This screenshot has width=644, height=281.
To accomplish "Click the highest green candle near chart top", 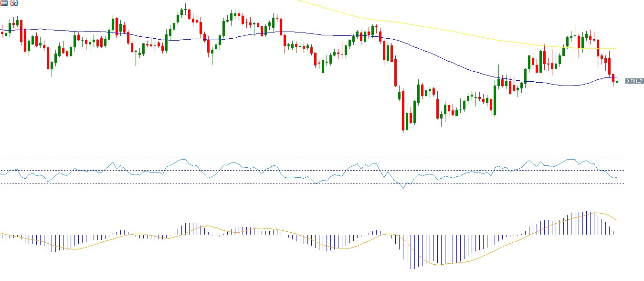I will coord(185,10).
